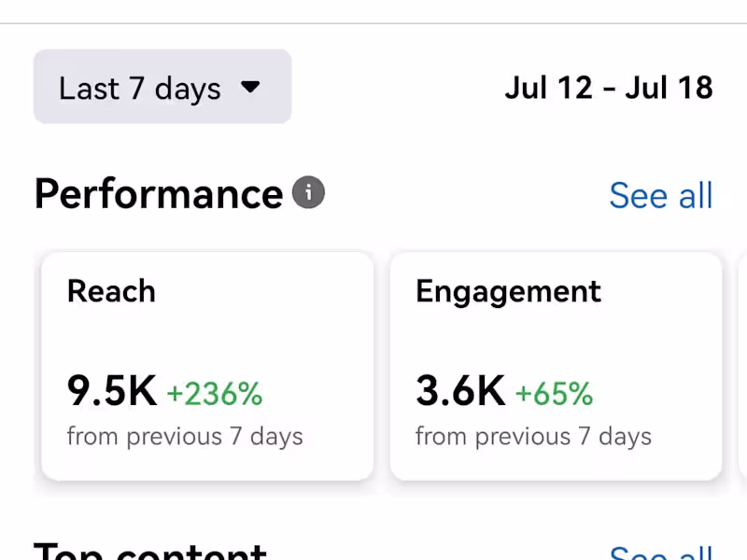
Task: Click the "Last 7 days" label text
Action: click(x=140, y=89)
